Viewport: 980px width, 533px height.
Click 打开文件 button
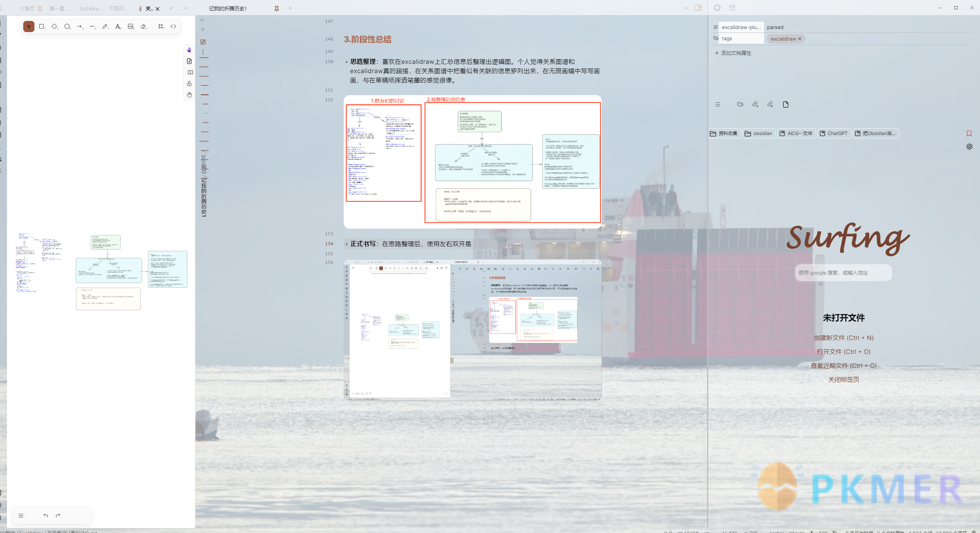843,351
